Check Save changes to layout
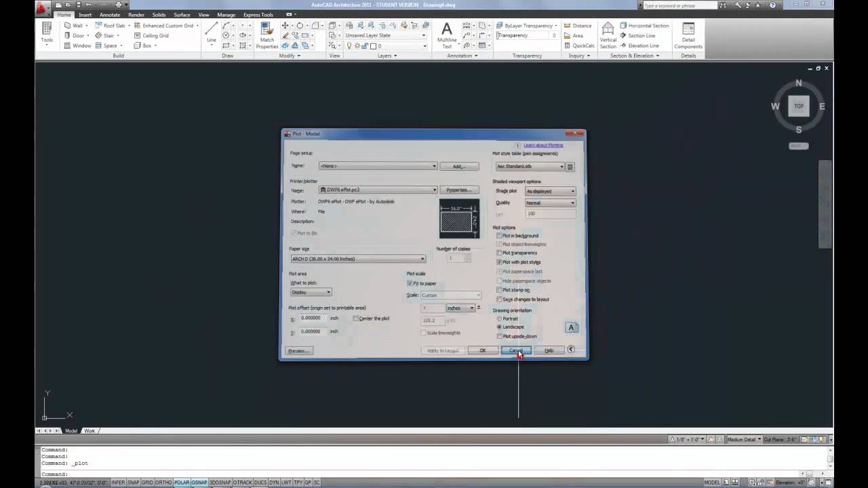The width and height of the screenshot is (868, 488). click(500, 299)
